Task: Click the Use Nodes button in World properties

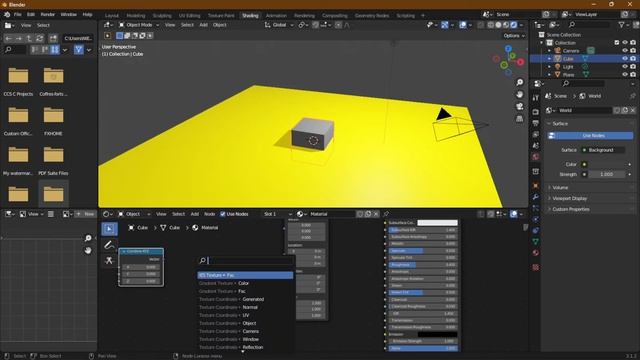Action: point(591,136)
